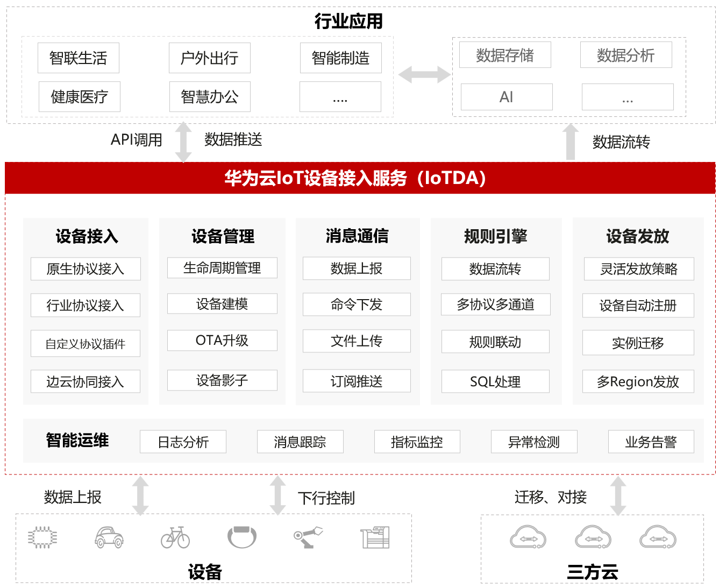Select the 智联生活 application box
Image resolution: width=719 pixels, height=588 pixels.
pos(79,58)
